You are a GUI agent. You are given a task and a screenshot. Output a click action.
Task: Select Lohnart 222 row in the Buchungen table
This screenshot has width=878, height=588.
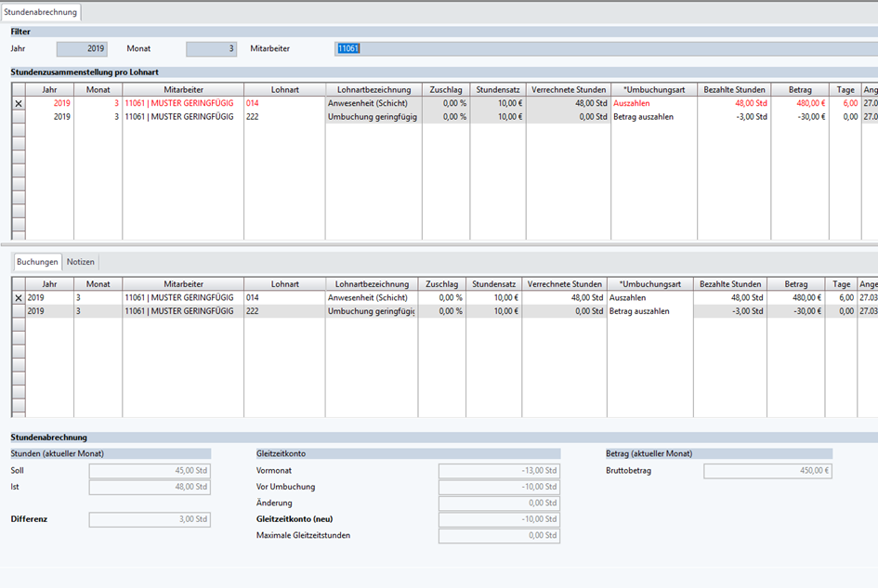(283, 311)
